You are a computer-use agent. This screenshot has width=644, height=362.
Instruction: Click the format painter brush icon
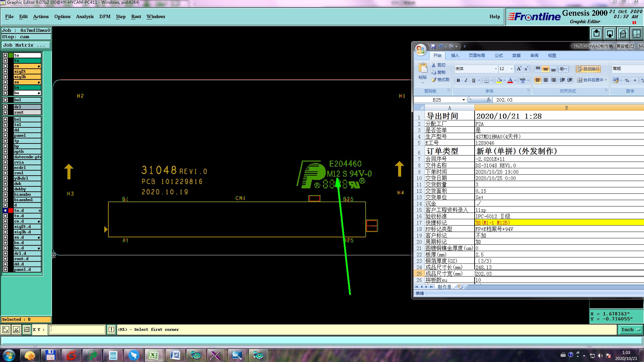pos(434,80)
